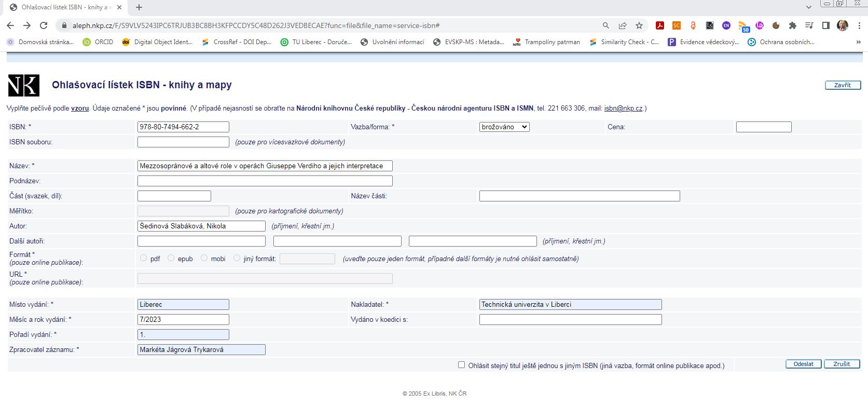
Task: Click the Cena price input field
Action: [763, 127]
